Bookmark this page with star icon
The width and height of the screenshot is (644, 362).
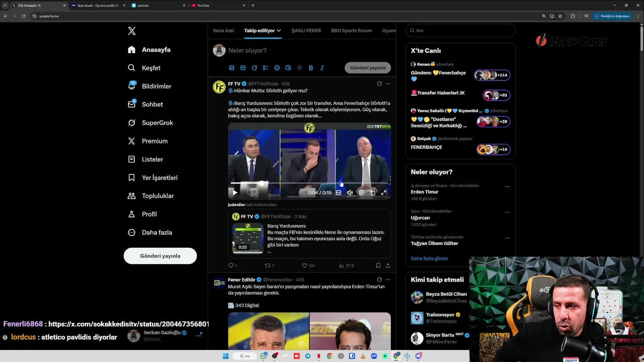pos(560,16)
